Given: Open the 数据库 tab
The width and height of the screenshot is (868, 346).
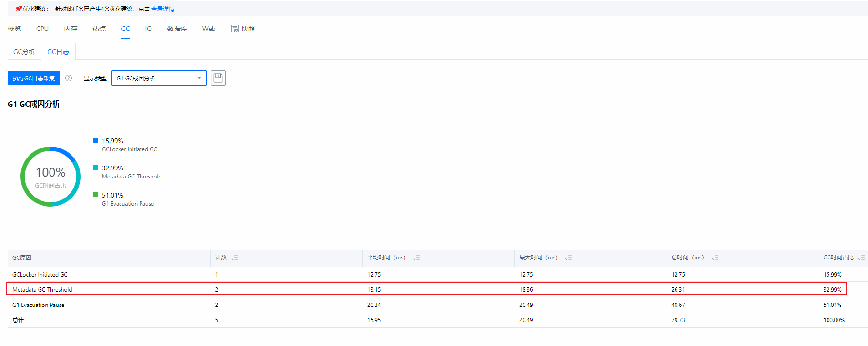Looking at the screenshot, I should (x=177, y=29).
